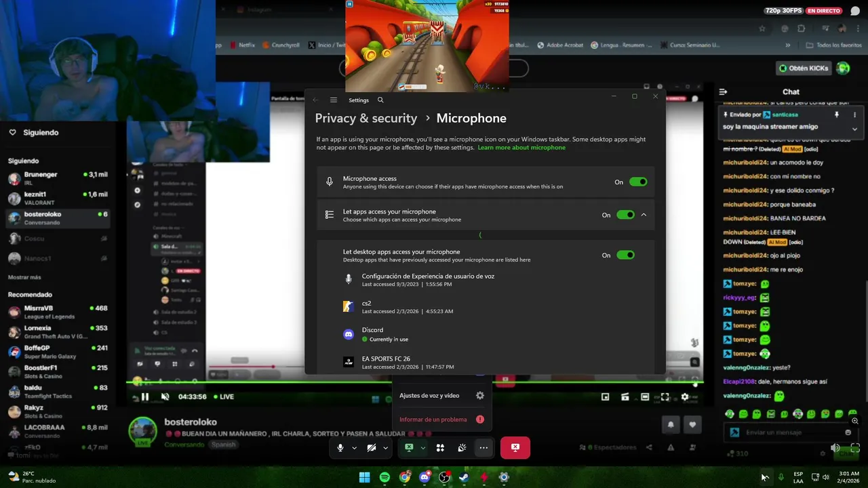Click the Subway Surfers pause button

[350, 3]
